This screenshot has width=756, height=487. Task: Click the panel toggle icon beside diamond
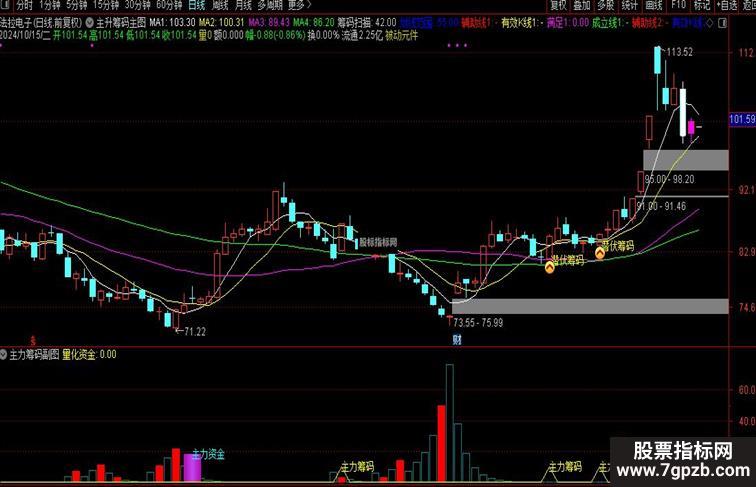(x=722, y=23)
